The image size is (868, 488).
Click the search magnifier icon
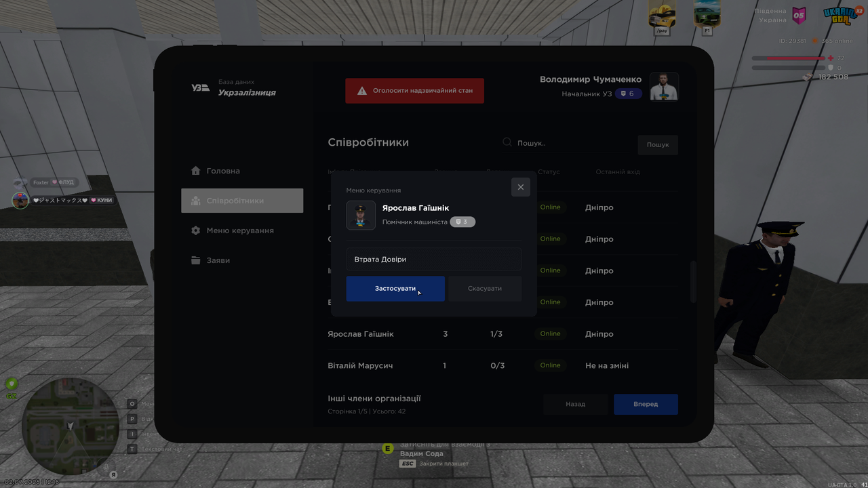point(507,142)
